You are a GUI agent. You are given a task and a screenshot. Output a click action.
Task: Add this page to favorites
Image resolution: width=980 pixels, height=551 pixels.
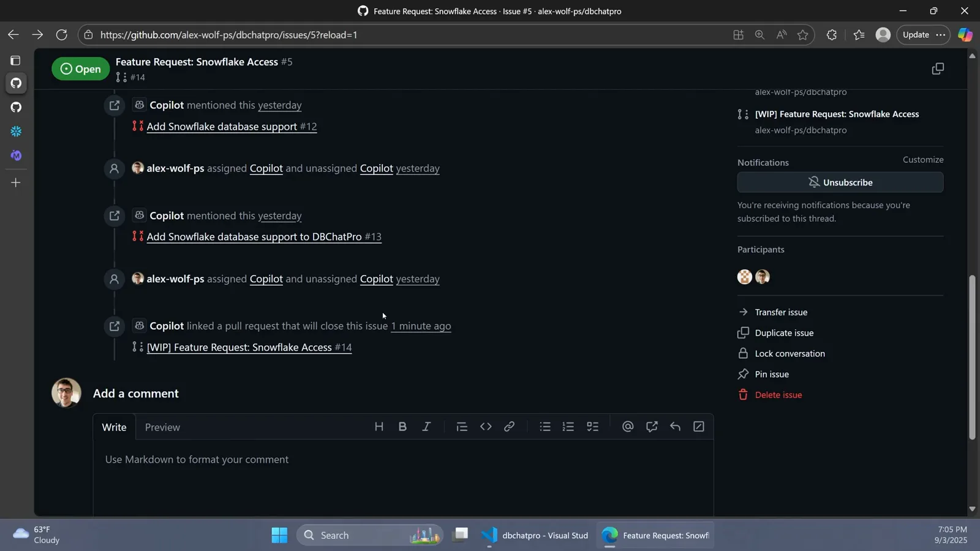[803, 35]
